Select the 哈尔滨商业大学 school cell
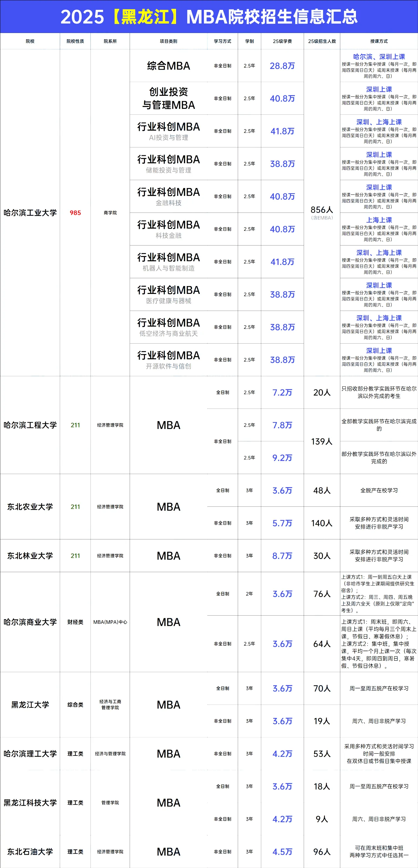418x868 pixels. point(30,622)
